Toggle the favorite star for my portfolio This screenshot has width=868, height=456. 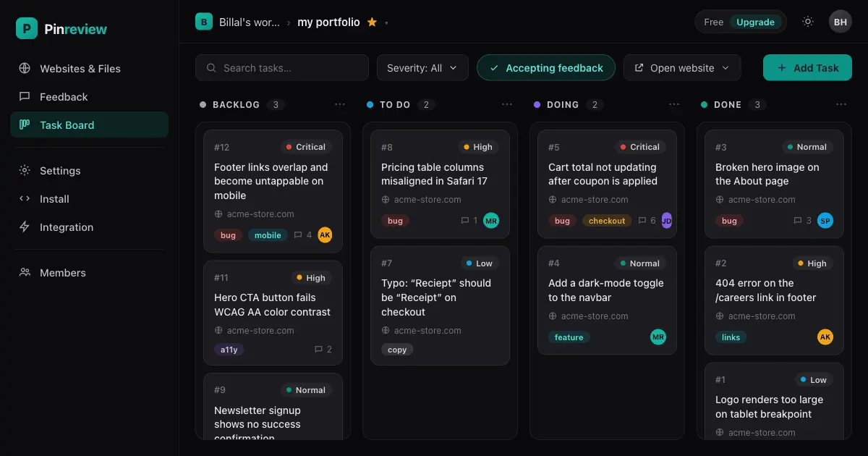[x=372, y=22]
